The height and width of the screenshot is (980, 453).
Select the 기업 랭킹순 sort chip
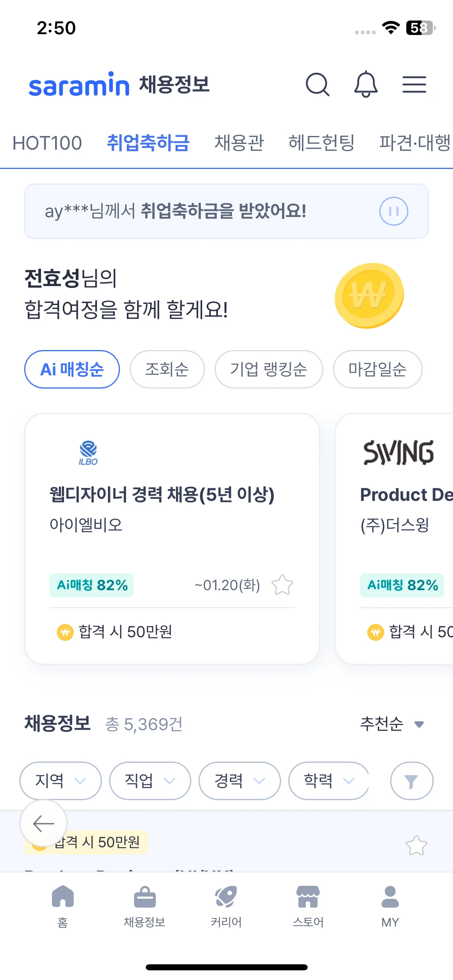pos(269,369)
